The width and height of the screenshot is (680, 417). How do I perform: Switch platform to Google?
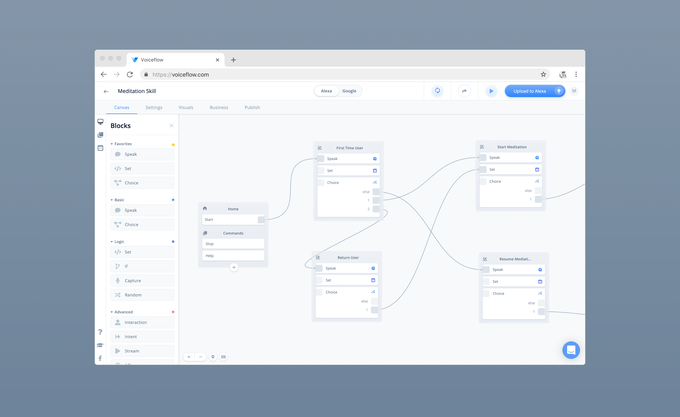pos(349,91)
